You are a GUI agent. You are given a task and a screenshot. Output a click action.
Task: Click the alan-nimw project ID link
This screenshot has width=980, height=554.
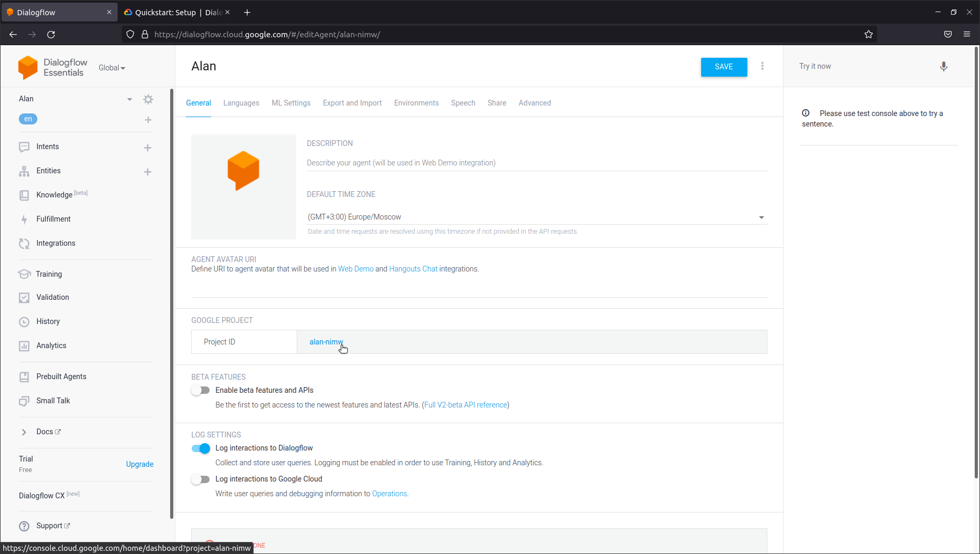[326, 341]
